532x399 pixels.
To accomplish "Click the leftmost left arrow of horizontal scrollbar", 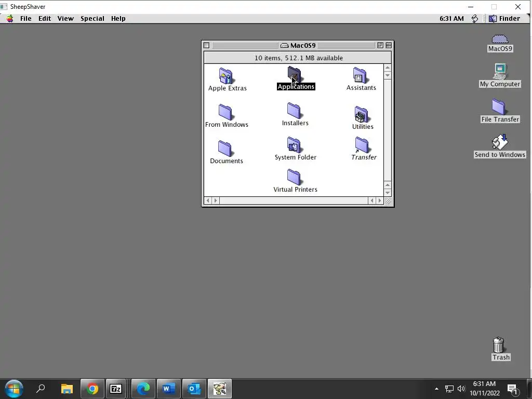I will [x=208, y=201].
